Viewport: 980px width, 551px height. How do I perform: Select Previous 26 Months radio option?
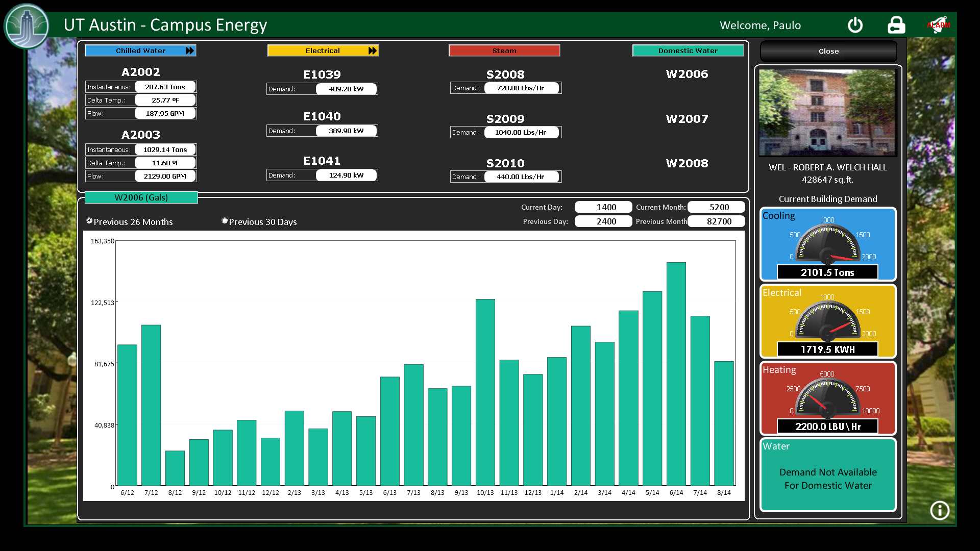tap(90, 221)
